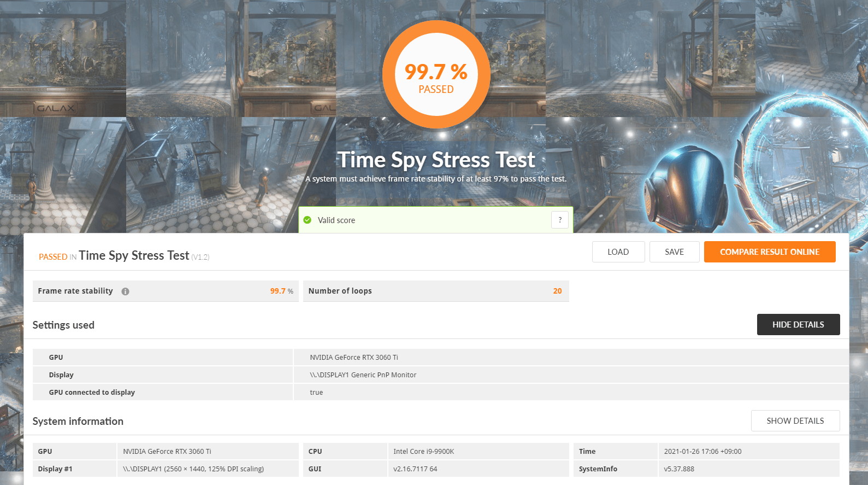Screen dimensions: 868x485
Task: Click the Intel Core i9-9900K CPU value
Action: (424, 452)
